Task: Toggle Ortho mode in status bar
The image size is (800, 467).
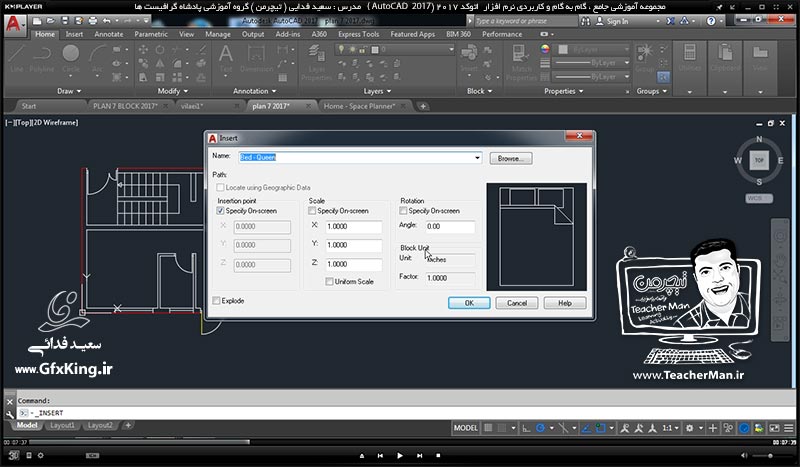Action: click(x=526, y=428)
